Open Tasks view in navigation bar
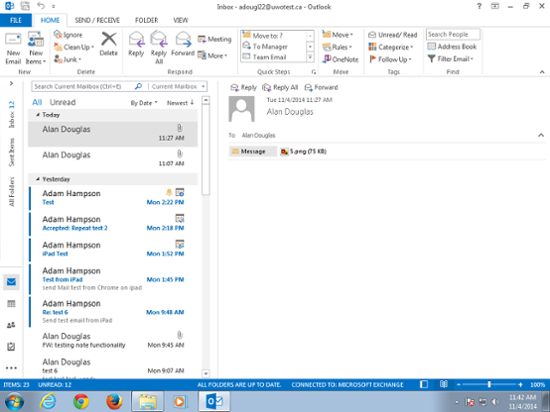Viewport: 550px width, 412px height. tap(11, 346)
